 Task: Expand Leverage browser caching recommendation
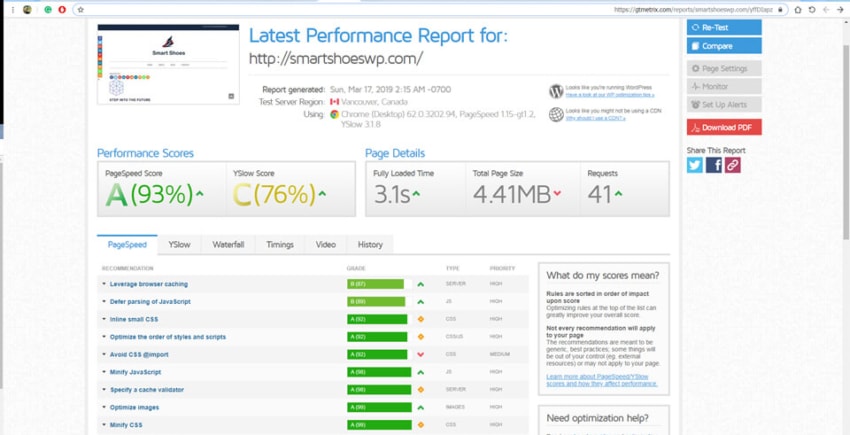[x=145, y=284]
